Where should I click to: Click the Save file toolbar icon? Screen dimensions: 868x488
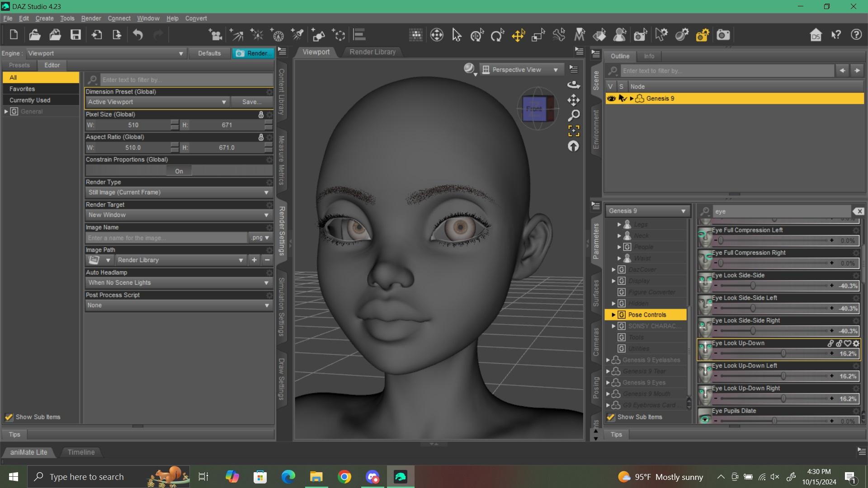pos(75,35)
